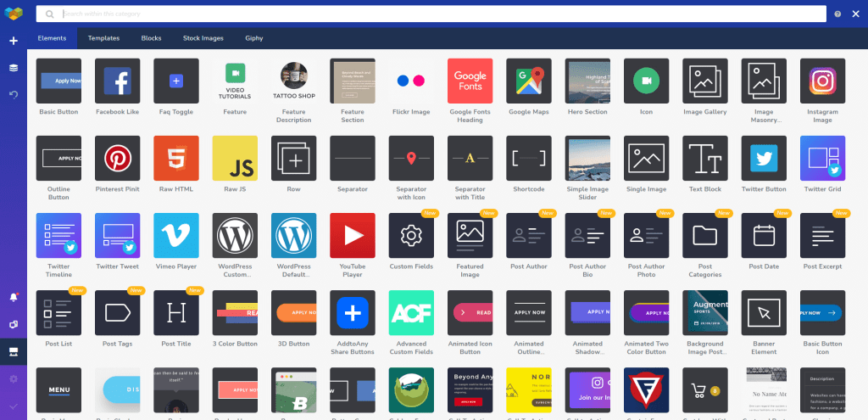The height and width of the screenshot is (420, 868).
Task: Click the "Featured Image" label
Action: coord(470,271)
